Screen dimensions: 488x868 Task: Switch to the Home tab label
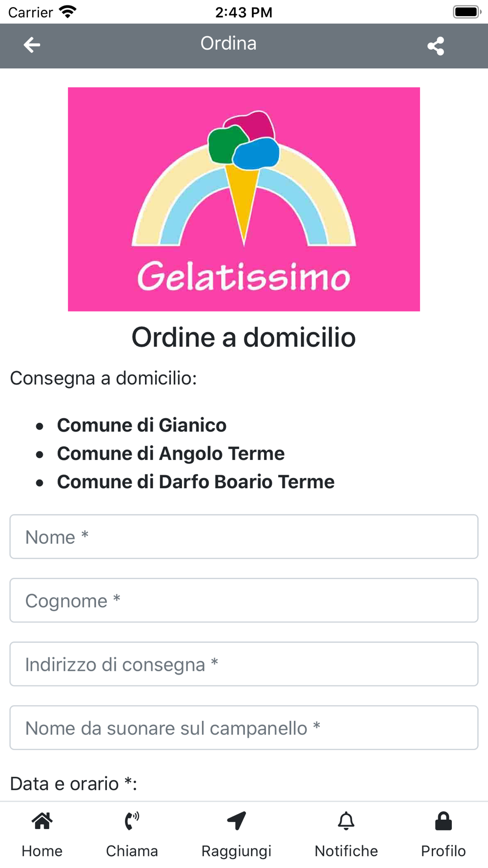point(42,851)
